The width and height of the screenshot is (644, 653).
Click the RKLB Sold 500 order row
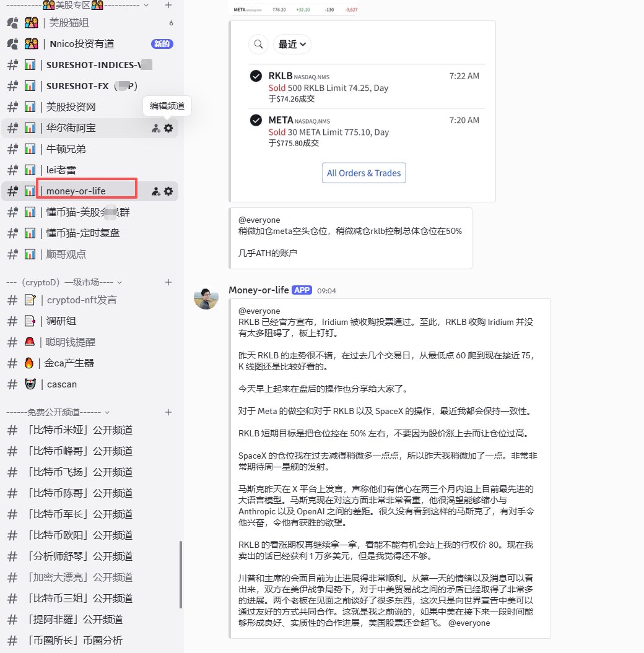pyautogui.click(x=367, y=87)
